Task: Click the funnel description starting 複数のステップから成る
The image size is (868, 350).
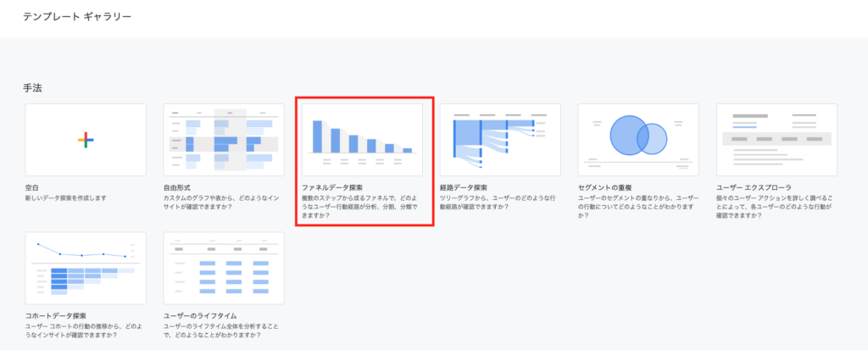Action: coord(359,207)
